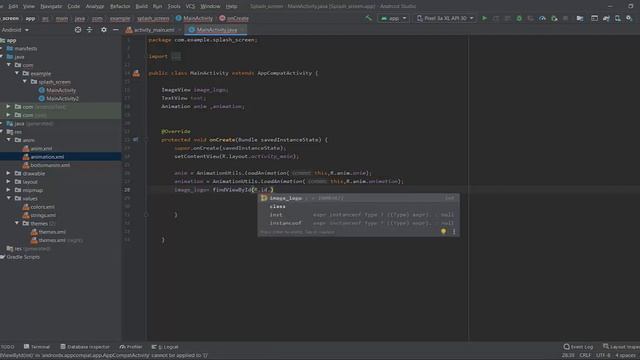This screenshot has width=640, height=360.
Task: Open the Terminal tool window
Action: [37, 347]
